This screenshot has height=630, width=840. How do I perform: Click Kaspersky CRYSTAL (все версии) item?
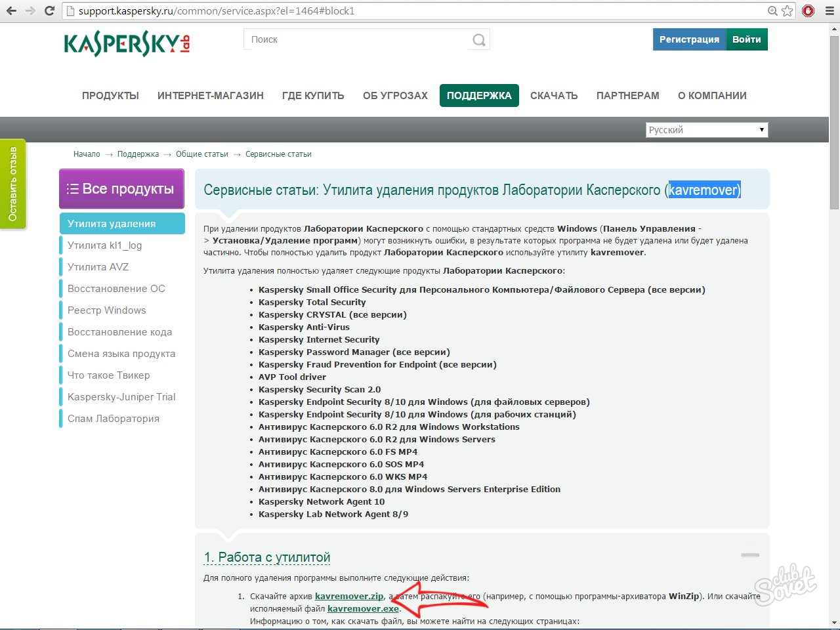(x=333, y=315)
